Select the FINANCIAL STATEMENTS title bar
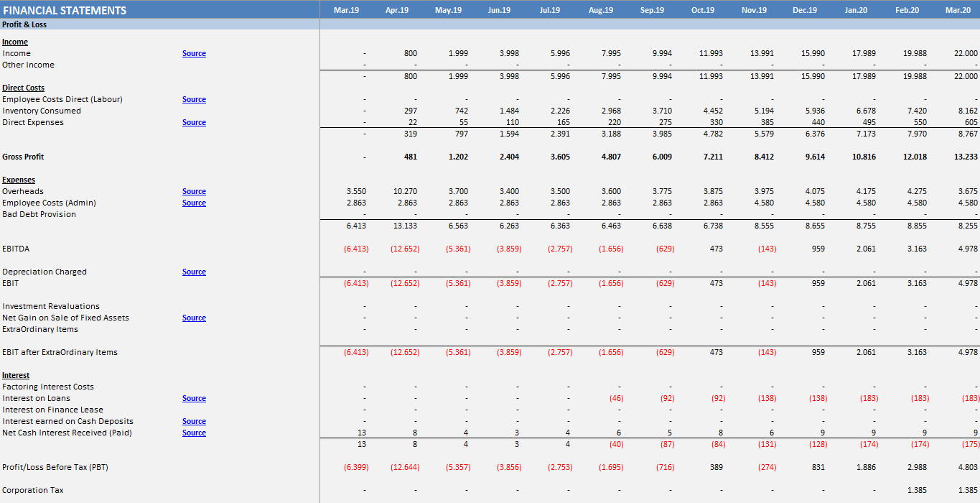The width and height of the screenshot is (980, 503). [x=69, y=9]
